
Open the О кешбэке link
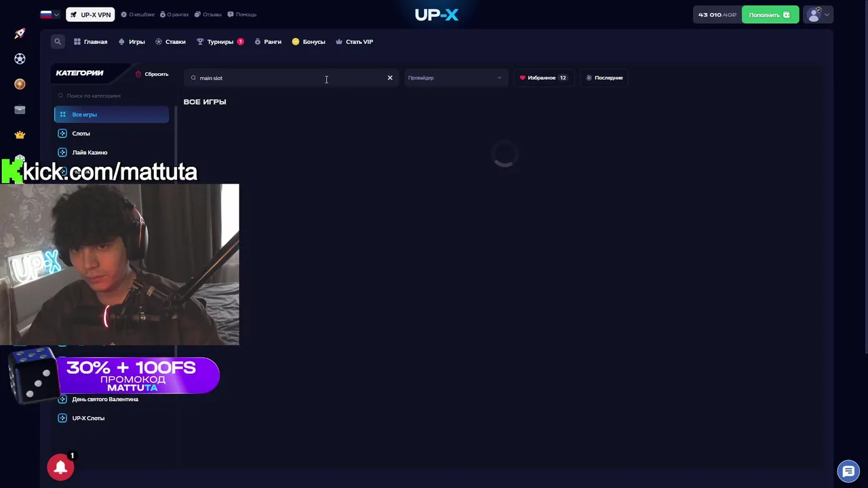[x=138, y=14]
